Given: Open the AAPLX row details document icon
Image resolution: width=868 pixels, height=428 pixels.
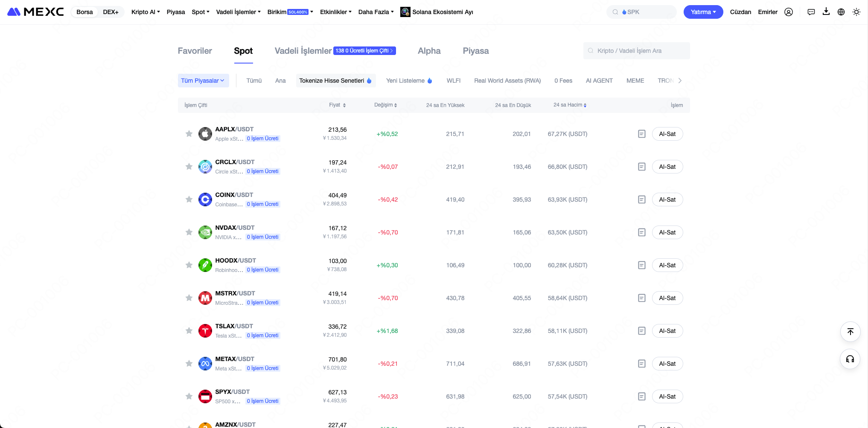Looking at the screenshot, I should (x=642, y=134).
